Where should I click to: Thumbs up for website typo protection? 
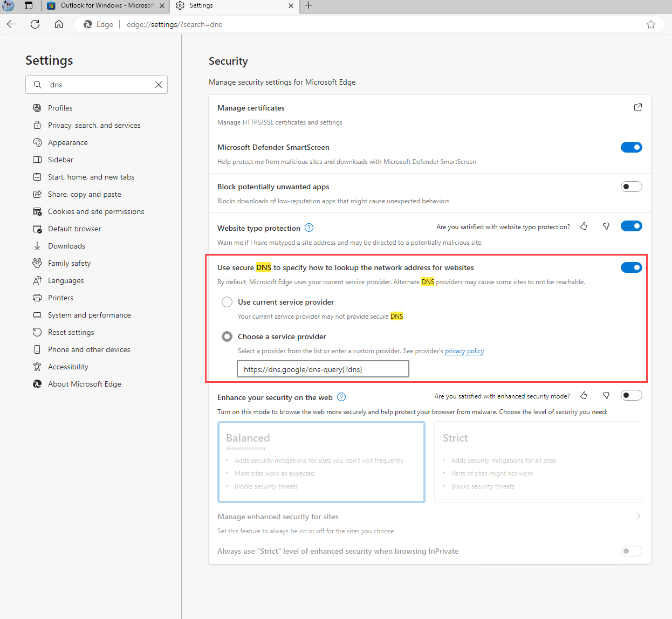point(584,226)
